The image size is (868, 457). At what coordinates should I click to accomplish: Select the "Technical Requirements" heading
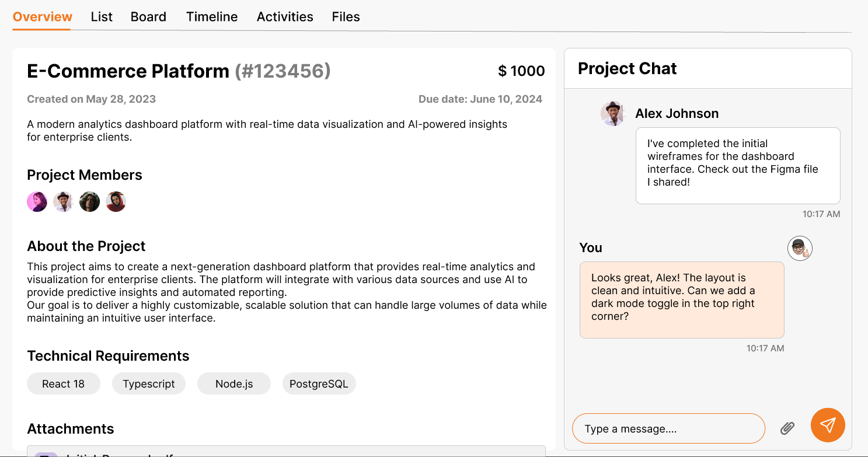pyautogui.click(x=108, y=356)
